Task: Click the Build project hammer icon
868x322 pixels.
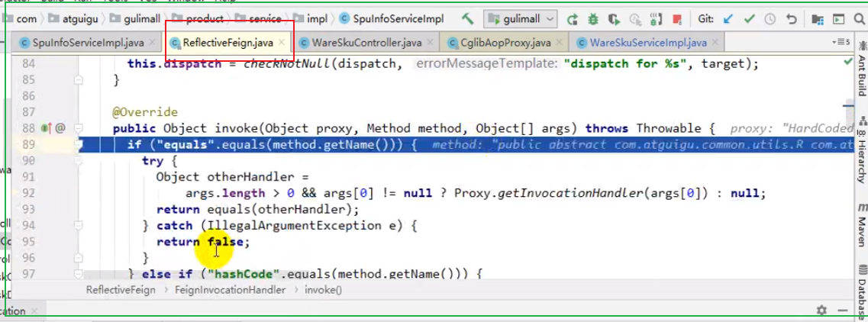Action: coord(468,19)
